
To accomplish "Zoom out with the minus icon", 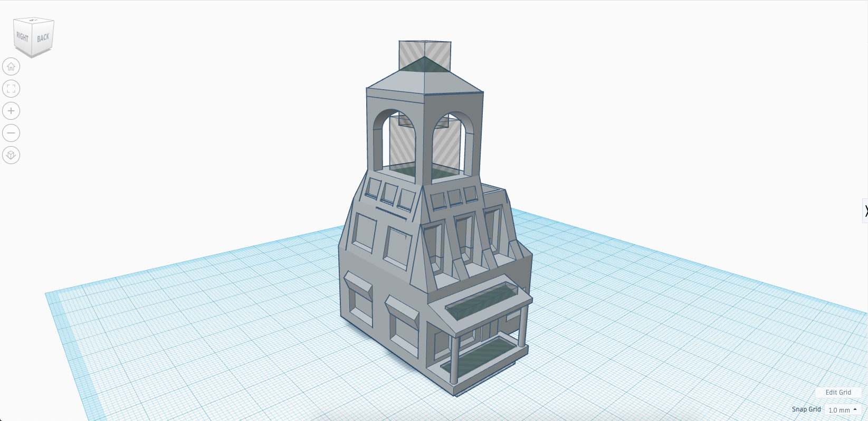I will pos(11,133).
